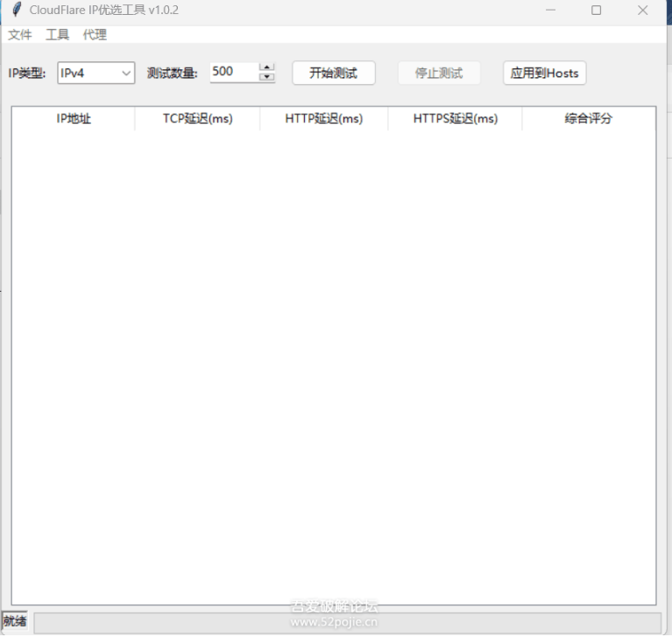
Task: Open the 代理 menu
Action: 95,35
